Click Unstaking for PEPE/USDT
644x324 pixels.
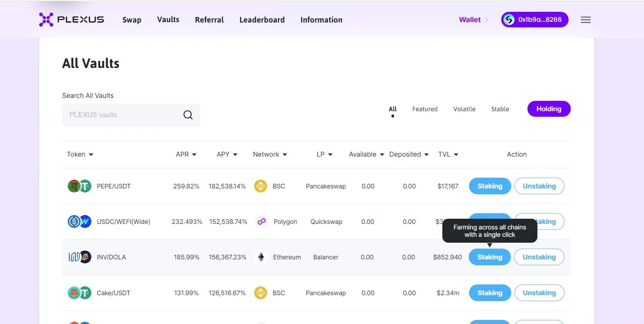pos(539,186)
